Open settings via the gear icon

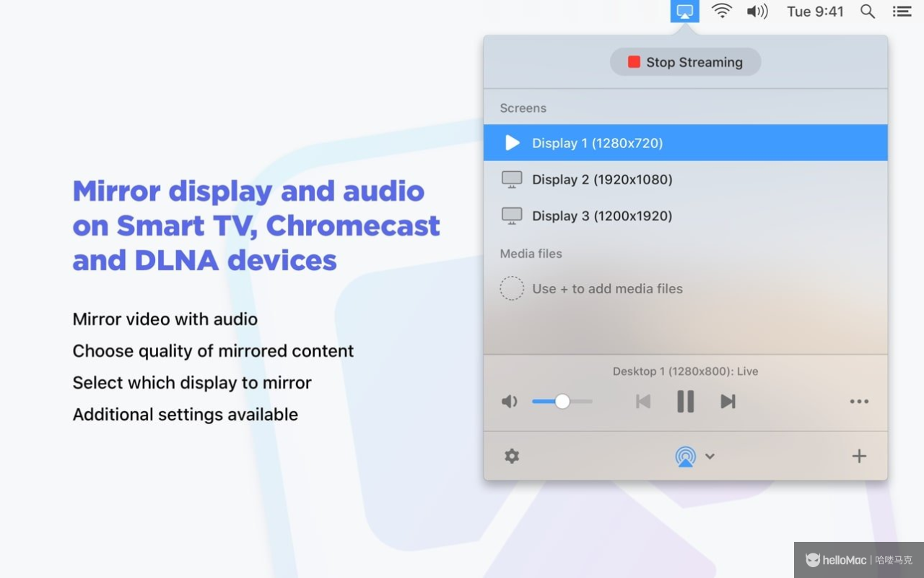[x=512, y=456]
